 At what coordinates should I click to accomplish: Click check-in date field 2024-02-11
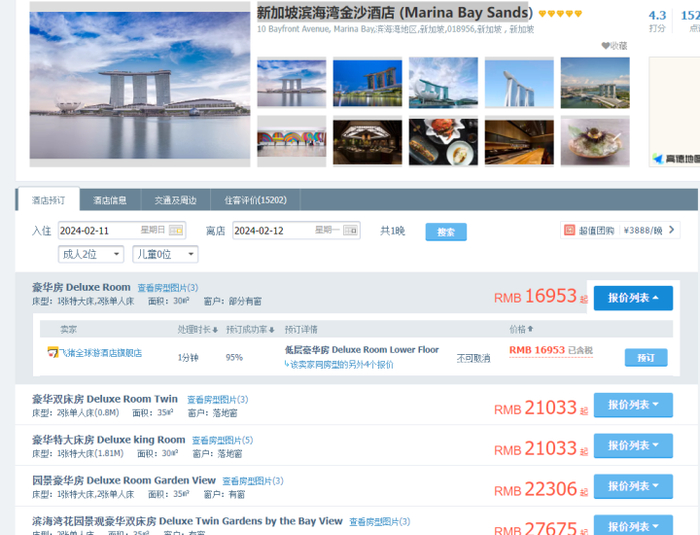pos(122,230)
